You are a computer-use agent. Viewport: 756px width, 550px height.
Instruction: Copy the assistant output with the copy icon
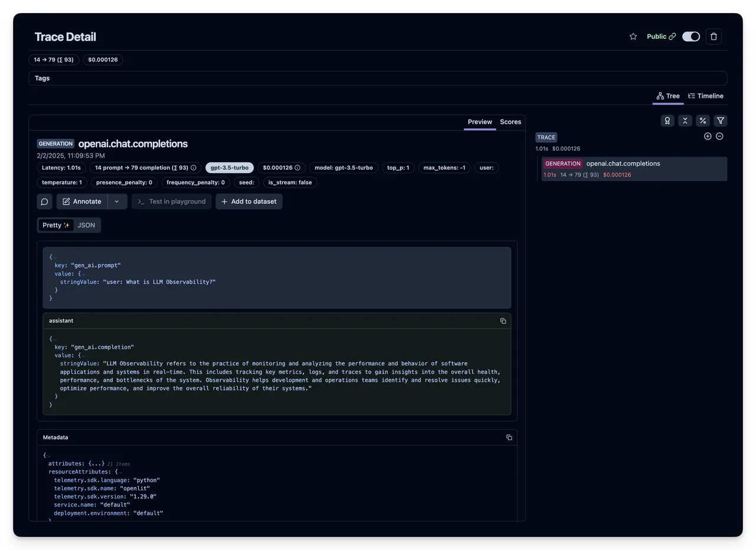tap(503, 321)
